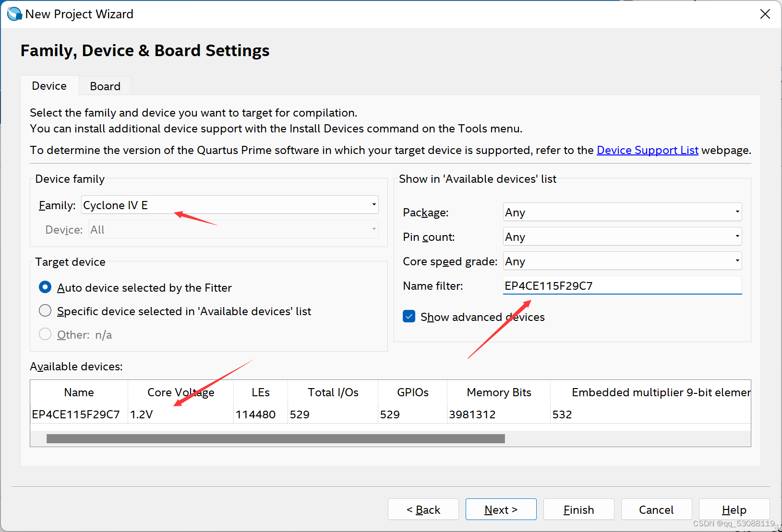Open the disabled Device dropdown showing All
Viewport: 782px width, 532px height.
click(234, 229)
